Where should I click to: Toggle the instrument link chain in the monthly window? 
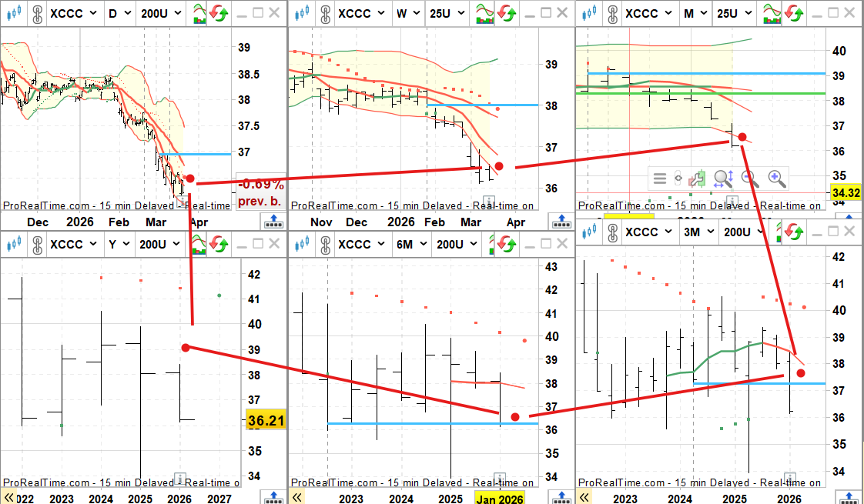point(612,13)
